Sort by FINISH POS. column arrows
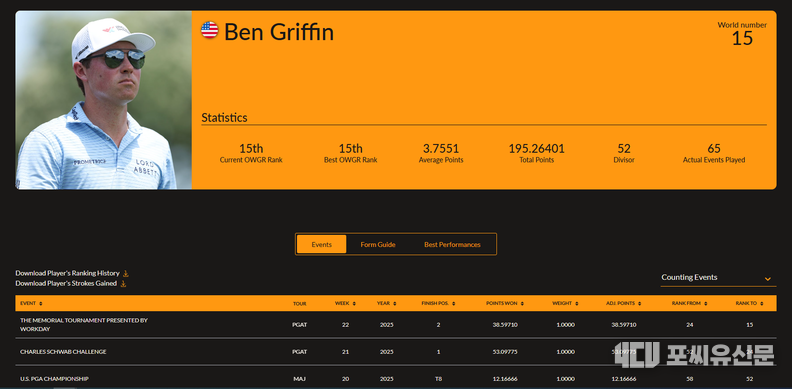The height and width of the screenshot is (389, 792). (454, 304)
